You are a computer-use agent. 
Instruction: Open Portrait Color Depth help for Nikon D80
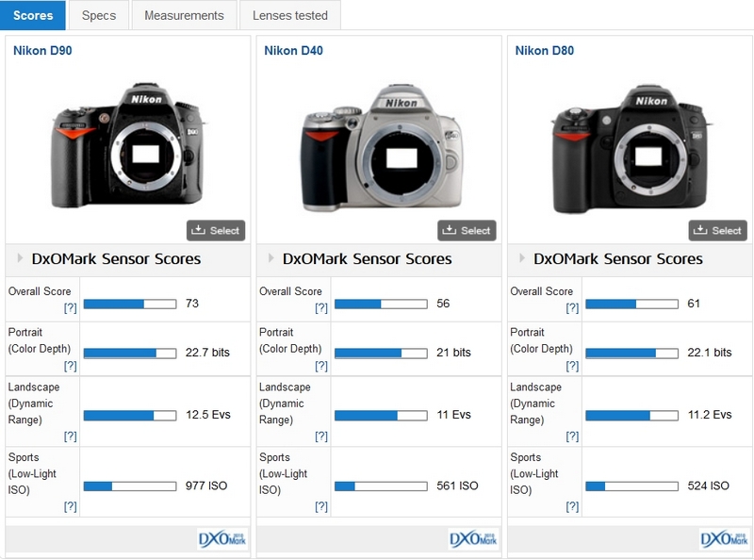tap(572, 366)
